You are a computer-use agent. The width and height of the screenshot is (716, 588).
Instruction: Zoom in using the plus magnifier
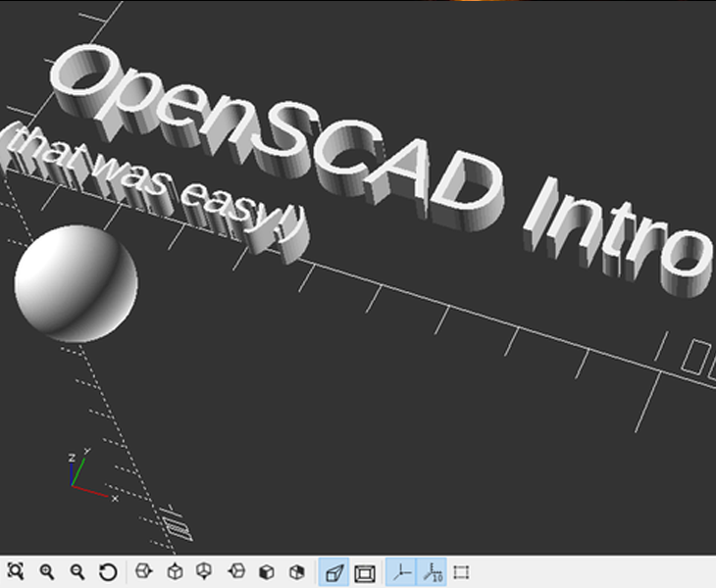tap(46, 571)
